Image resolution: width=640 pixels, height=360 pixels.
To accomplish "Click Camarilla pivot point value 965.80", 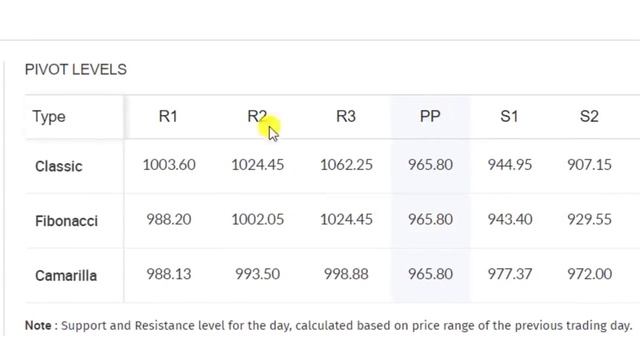I will (430, 274).
